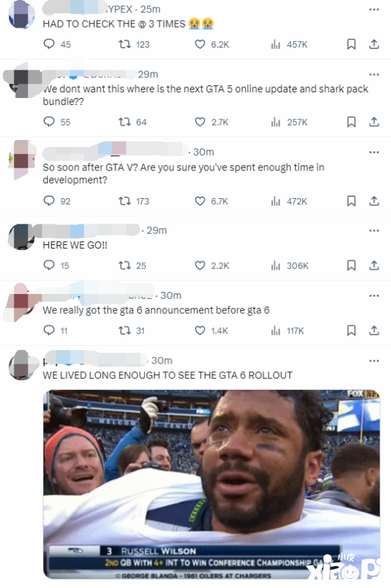Screen dimensions: 391x588
Task: Bookmark the shark pack bundle tweet
Action: point(351,121)
